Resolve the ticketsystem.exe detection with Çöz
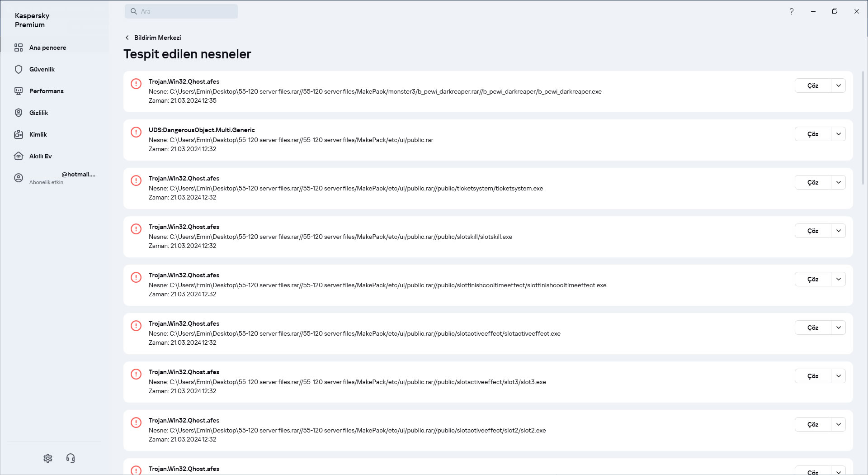Image resolution: width=868 pixels, height=475 pixels. 813,182
